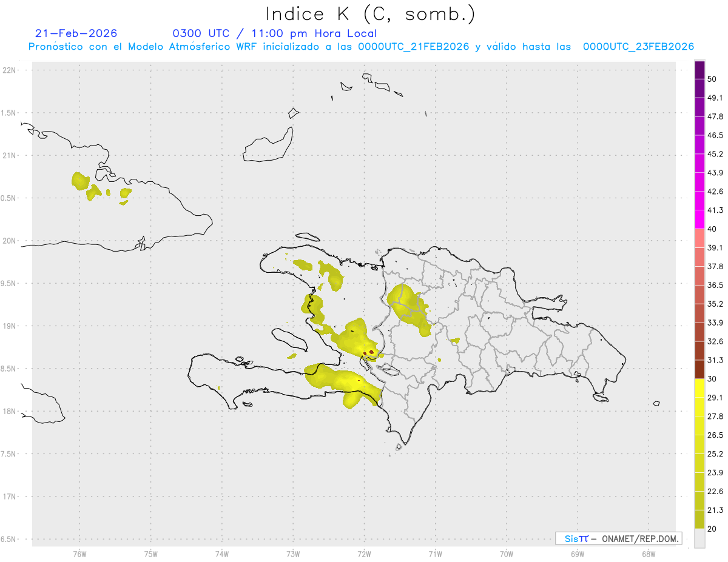This screenshot has width=728, height=562.
Task: Click the legend value '37.8'
Action: point(715,266)
